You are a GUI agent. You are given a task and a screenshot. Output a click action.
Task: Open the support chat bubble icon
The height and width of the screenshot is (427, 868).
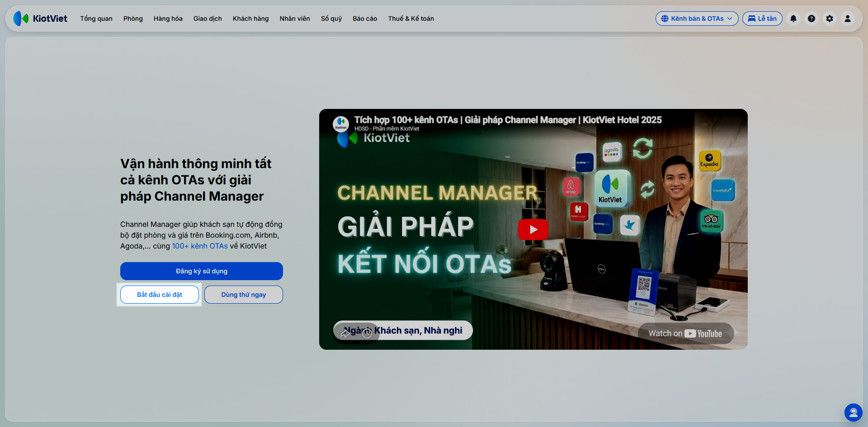tap(854, 413)
